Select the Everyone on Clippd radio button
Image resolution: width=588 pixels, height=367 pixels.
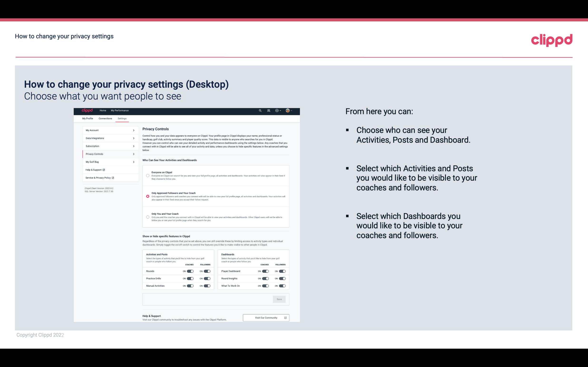(148, 176)
